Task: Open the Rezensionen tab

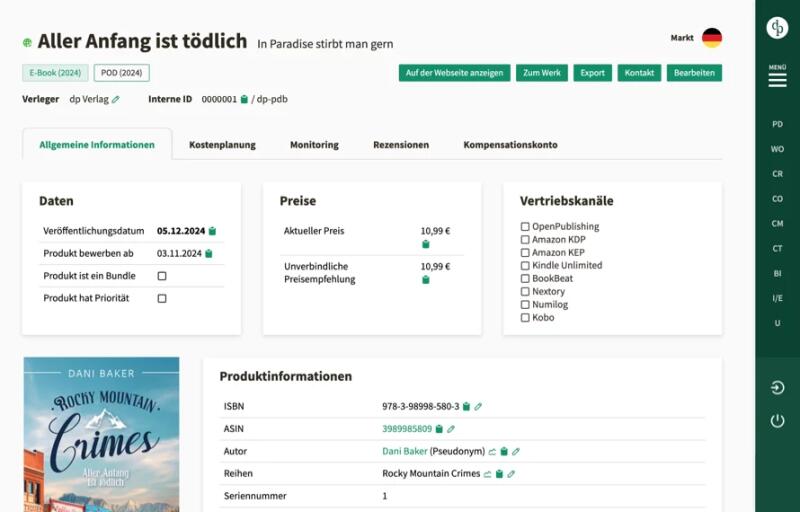Action: [401, 145]
